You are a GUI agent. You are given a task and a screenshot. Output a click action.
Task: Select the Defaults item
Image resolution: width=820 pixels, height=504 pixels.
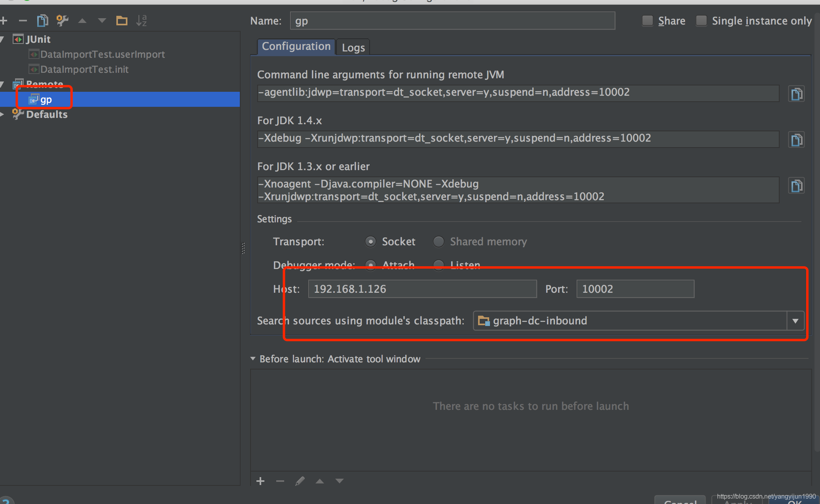[x=47, y=114]
